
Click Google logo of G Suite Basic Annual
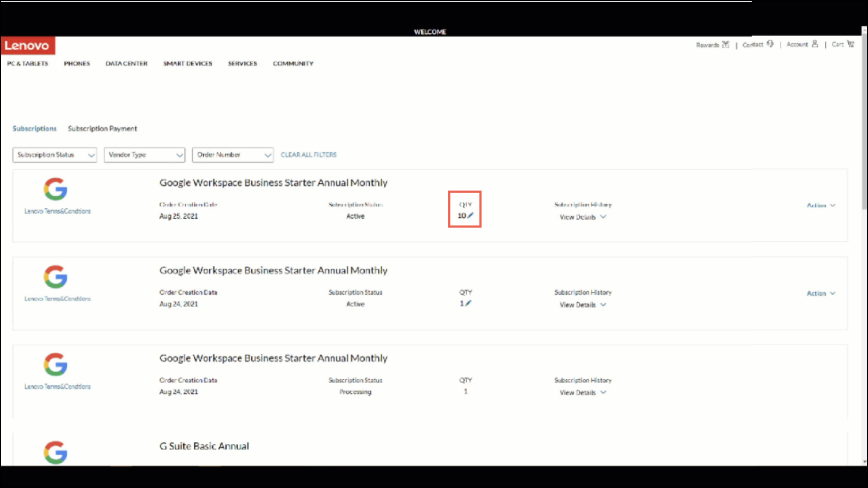tap(55, 452)
